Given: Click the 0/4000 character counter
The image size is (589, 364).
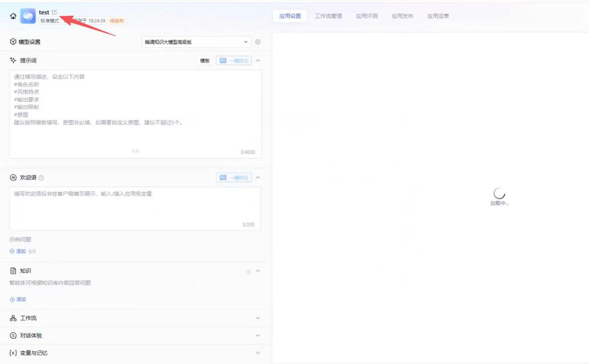Looking at the screenshot, I should [x=248, y=152].
